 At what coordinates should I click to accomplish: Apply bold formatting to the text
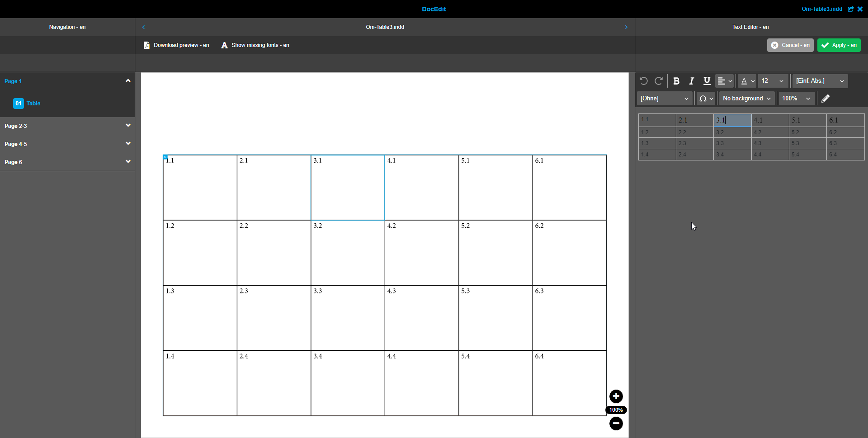[x=676, y=81]
